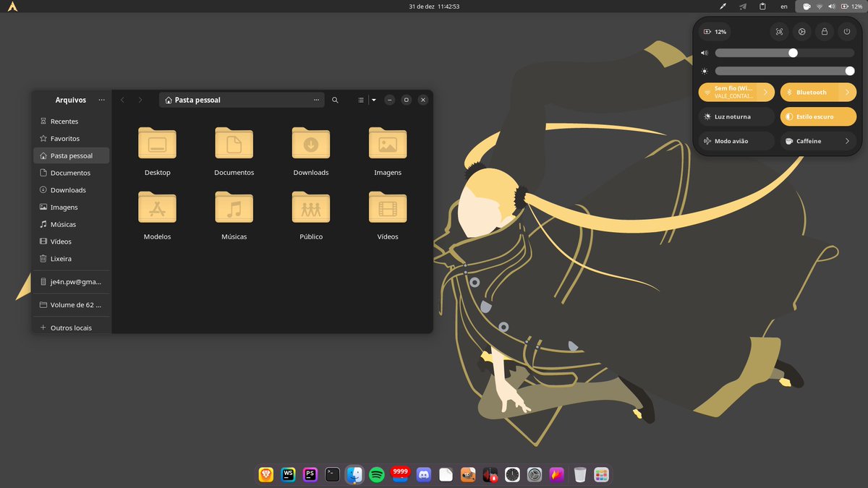Toggle Caffeine in quick settings
868x488 pixels.
coord(809,141)
